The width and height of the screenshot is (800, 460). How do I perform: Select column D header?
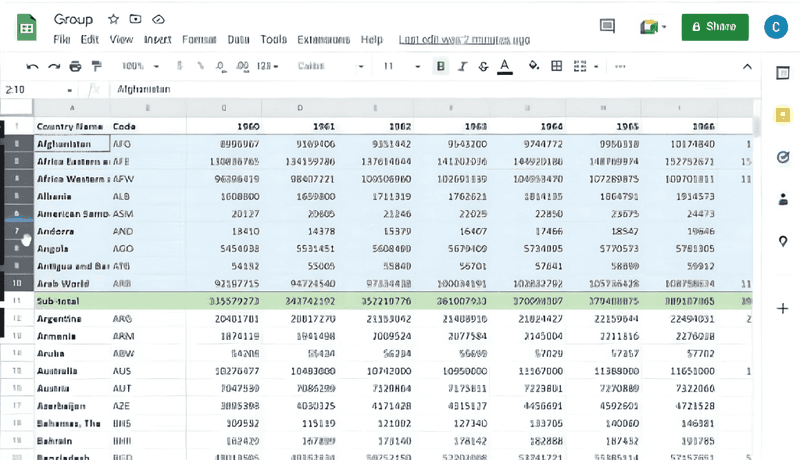tap(300, 108)
